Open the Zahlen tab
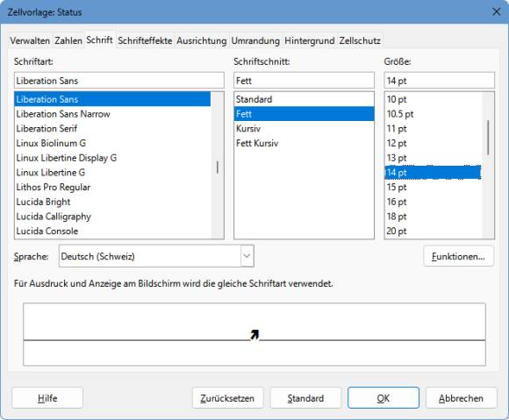The width and height of the screenshot is (509, 420). (68, 41)
